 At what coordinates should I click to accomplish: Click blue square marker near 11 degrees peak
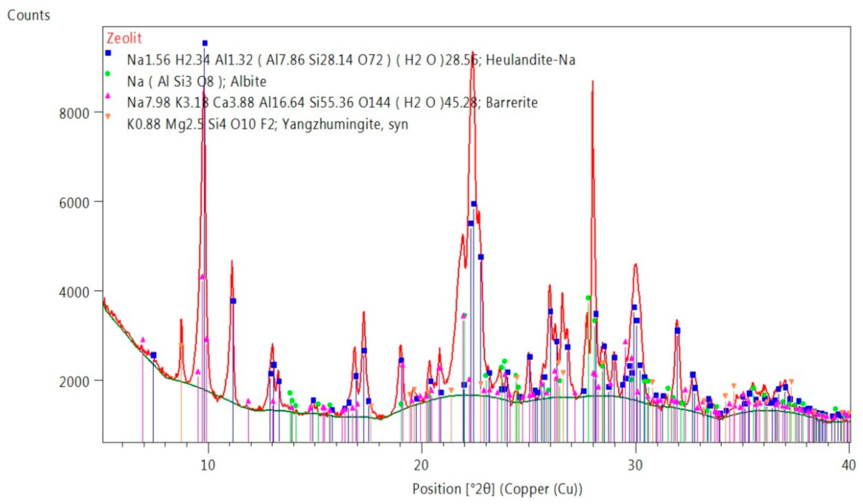click(x=233, y=301)
